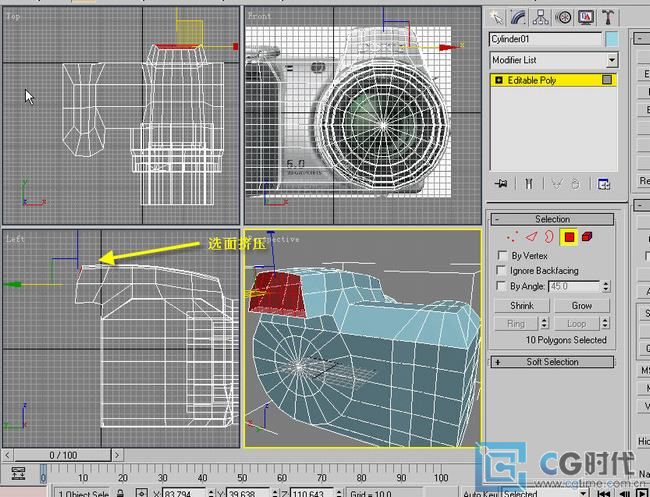
Task: Enable By Vertex checkbox
Action: [502, 255]
